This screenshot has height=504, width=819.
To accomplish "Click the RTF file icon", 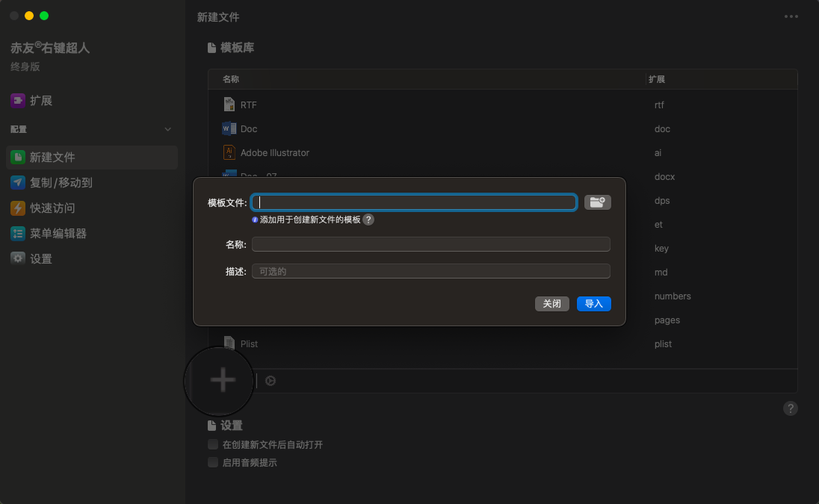I will click(229, 105).
